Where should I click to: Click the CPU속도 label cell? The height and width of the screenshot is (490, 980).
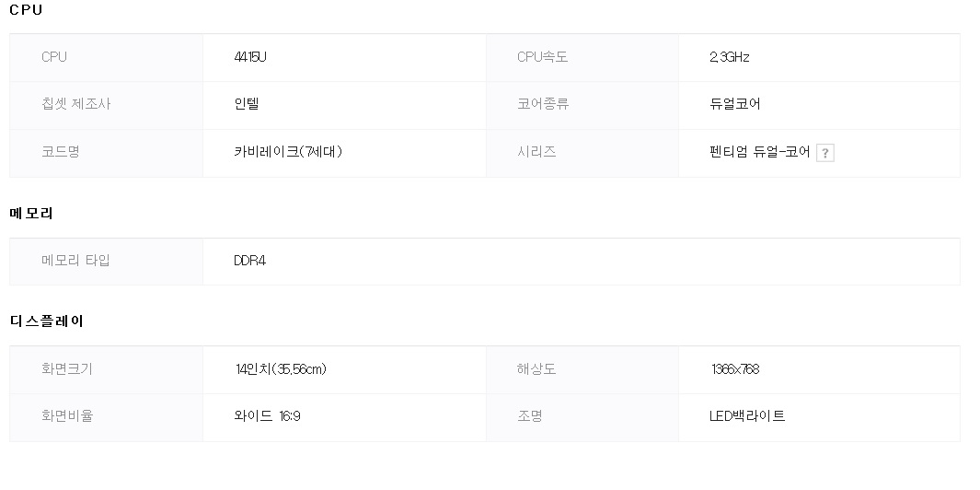(582, 58)
